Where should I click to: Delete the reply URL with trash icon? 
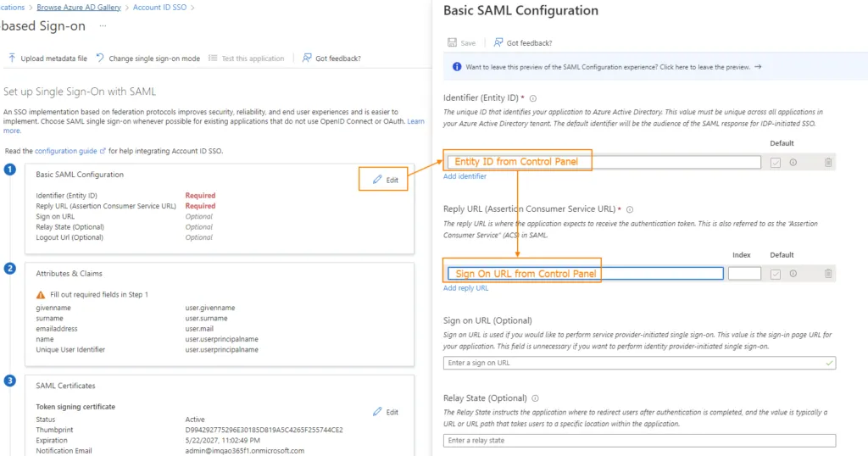tap(828, 274)
